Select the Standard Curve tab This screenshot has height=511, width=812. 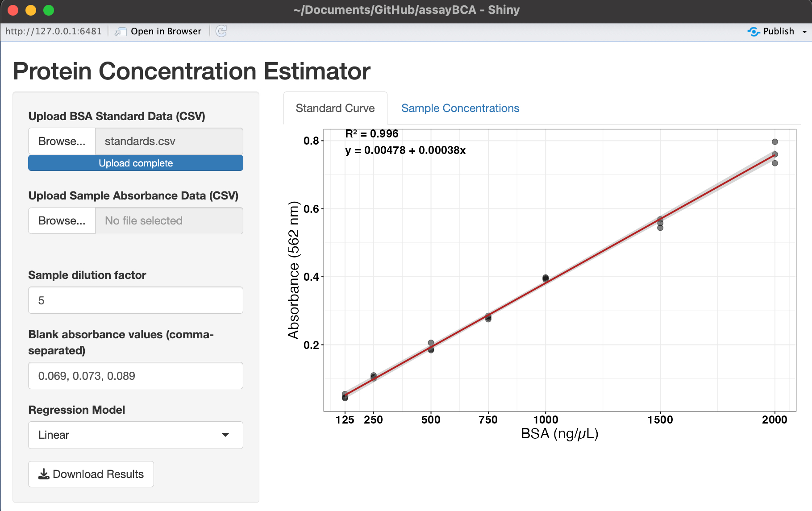tap(335, 108)
